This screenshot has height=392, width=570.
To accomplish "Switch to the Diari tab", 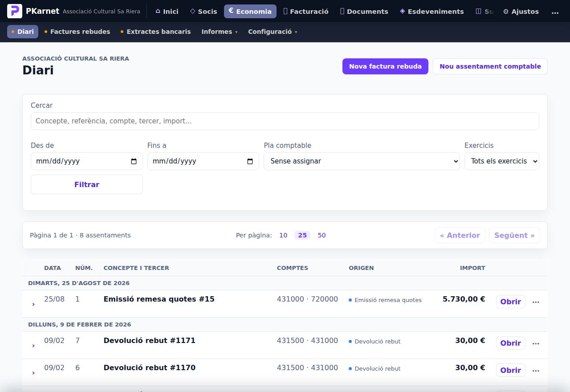I will (x=23, y=32).
